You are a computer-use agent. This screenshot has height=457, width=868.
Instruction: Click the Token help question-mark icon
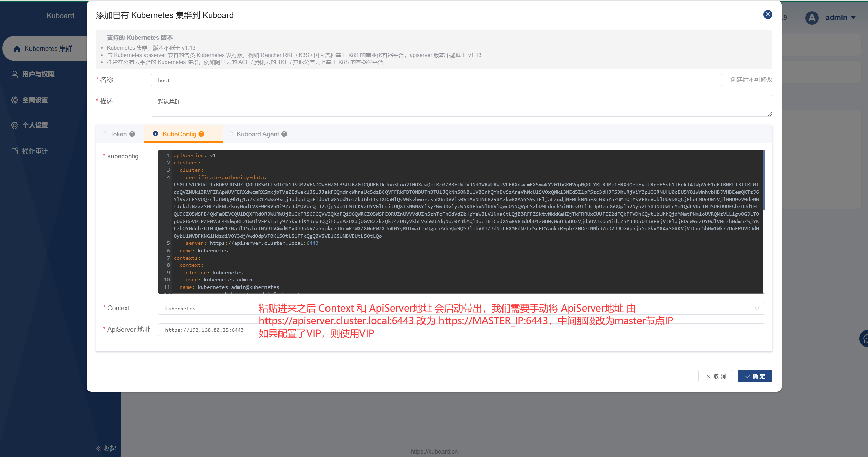coord(132,134)
